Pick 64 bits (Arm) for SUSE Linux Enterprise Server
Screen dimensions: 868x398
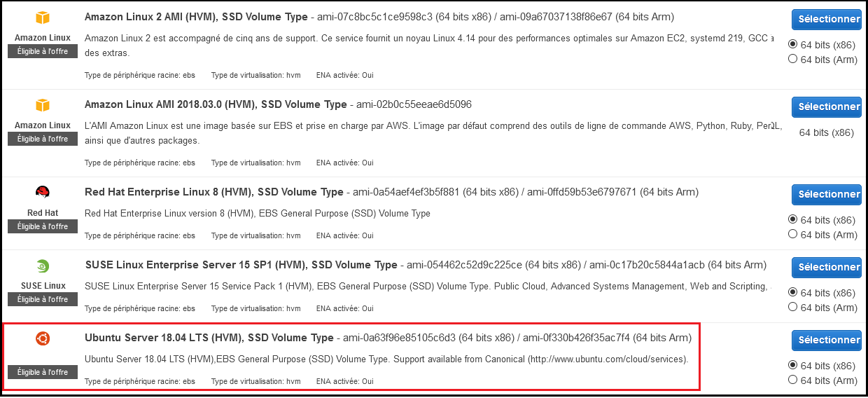pos(792,307)
